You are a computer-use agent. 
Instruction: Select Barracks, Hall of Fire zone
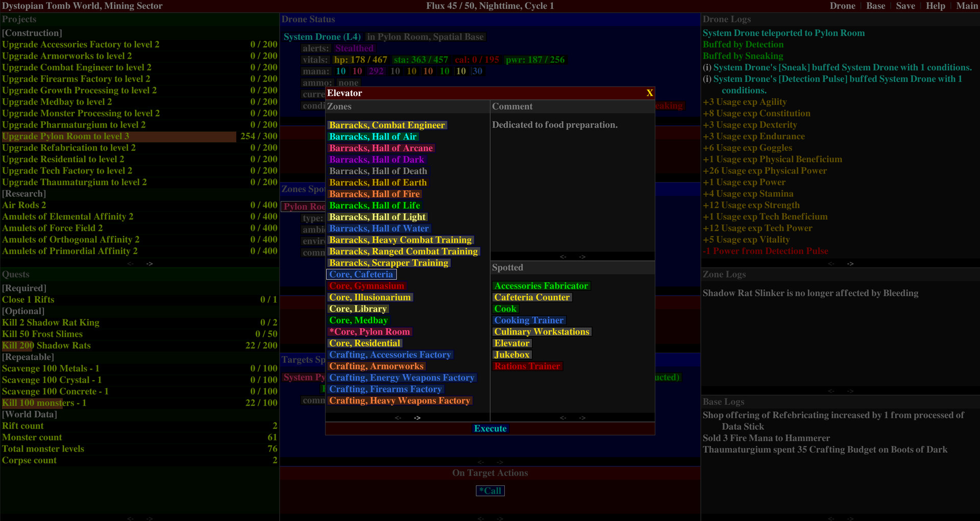click(x=374, y=194)
